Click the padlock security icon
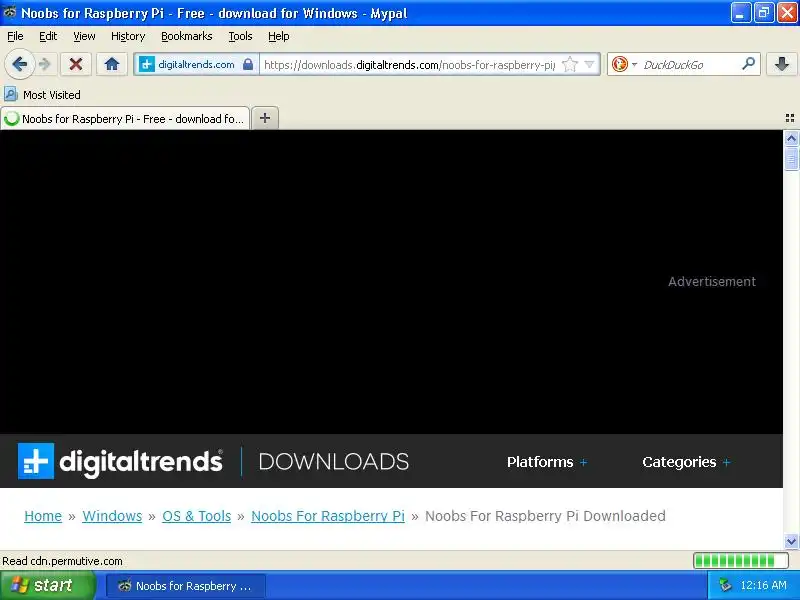The height and width of the screenshot is (600, 800). [248, 64]
